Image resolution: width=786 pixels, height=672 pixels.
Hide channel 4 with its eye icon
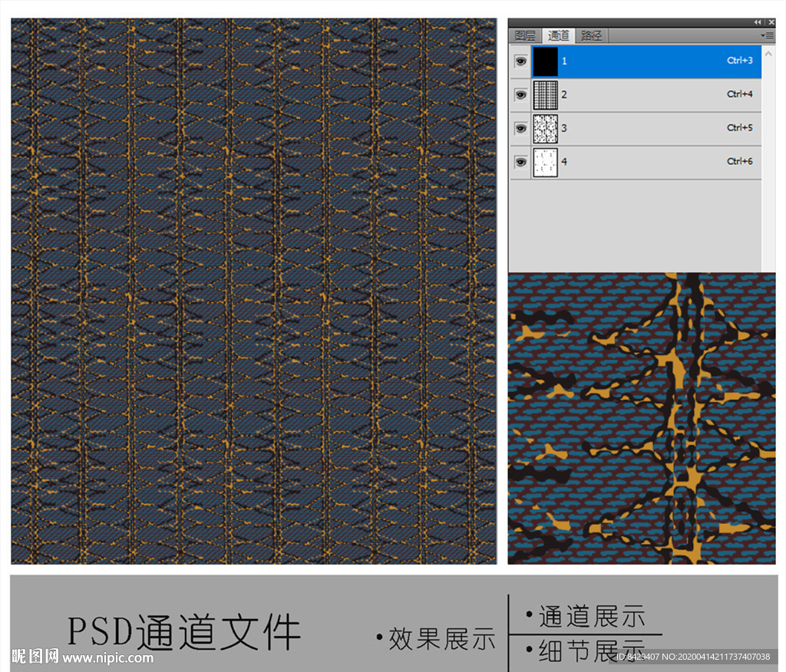pyautogui.click(x=521, y=162)
